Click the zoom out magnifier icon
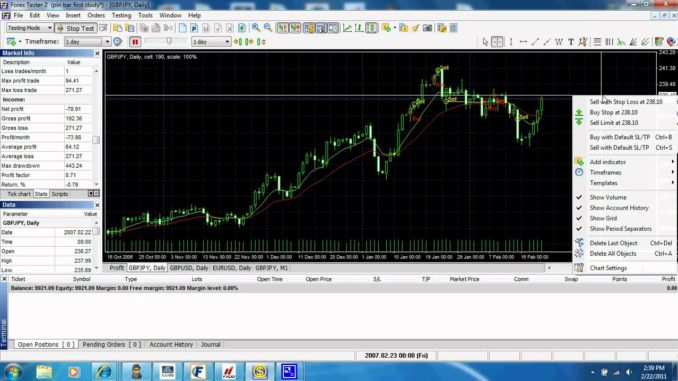This screenshot has height=381, width=678. click(268, 28)
